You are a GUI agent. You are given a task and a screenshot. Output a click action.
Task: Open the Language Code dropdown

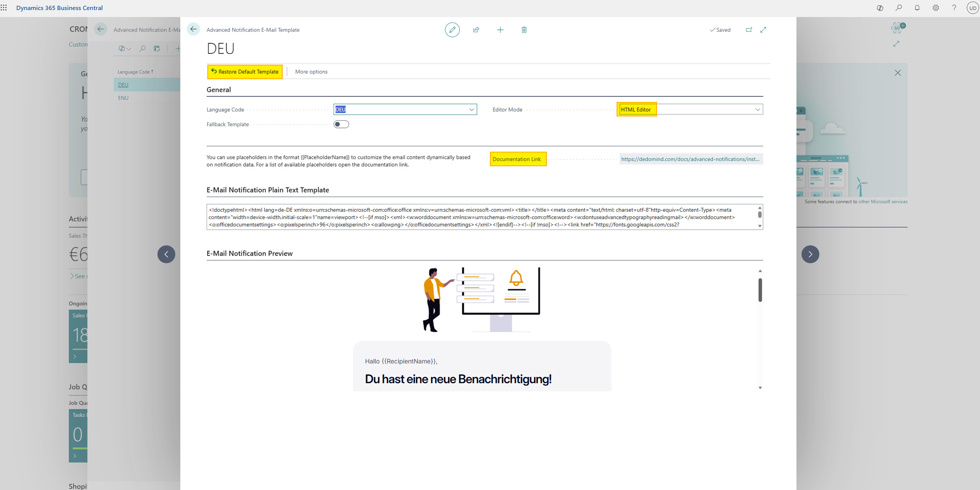(471, 109)
